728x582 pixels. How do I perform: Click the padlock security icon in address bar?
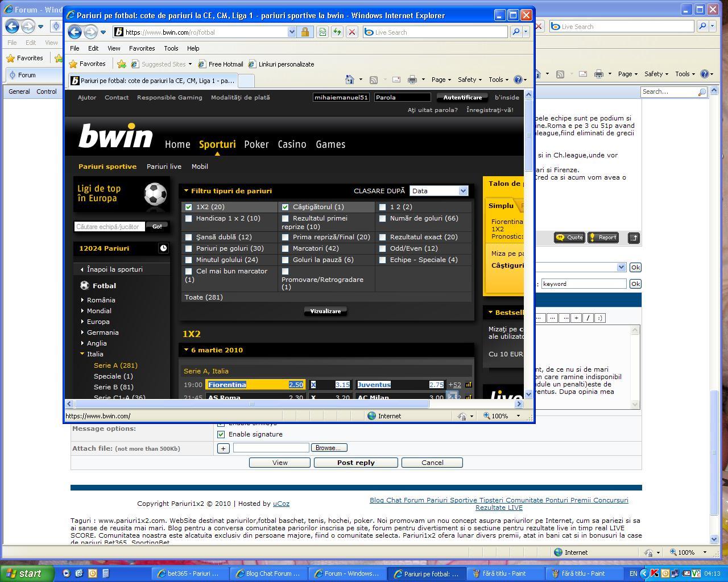[305, 32]
